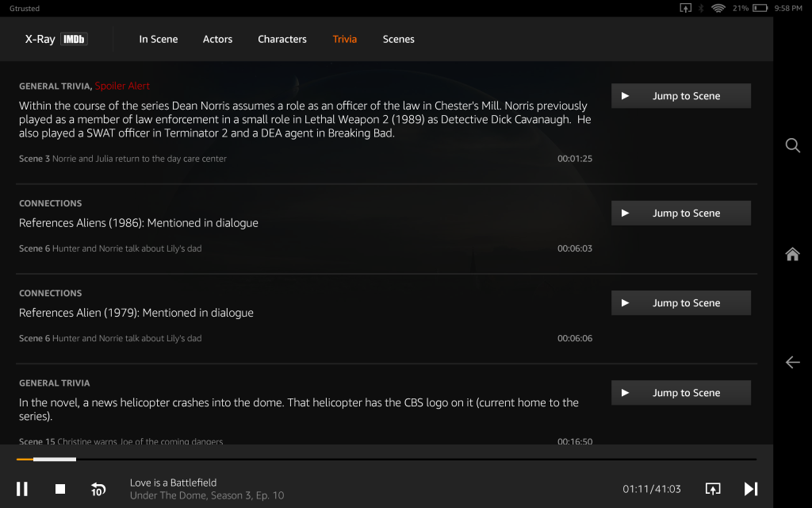Tap timestamp 00:06:03
812x508 pixels.
[x=575, y=248]
